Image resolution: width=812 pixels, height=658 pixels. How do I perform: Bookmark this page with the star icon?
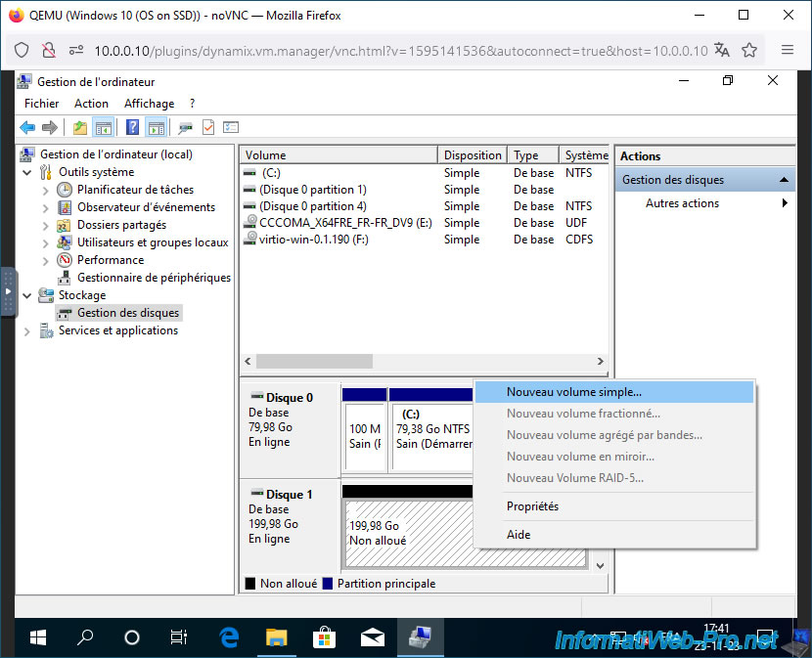click(x=749, y=50)
